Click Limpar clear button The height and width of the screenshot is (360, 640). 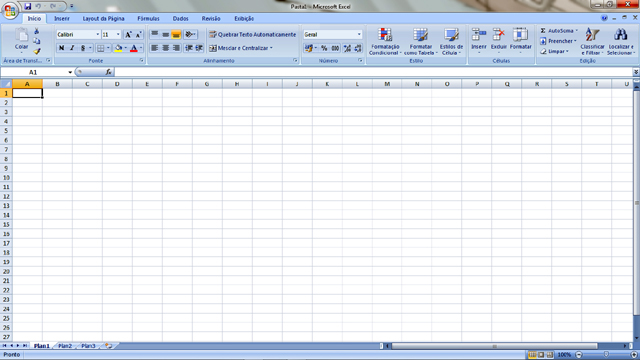pos(554,51)
